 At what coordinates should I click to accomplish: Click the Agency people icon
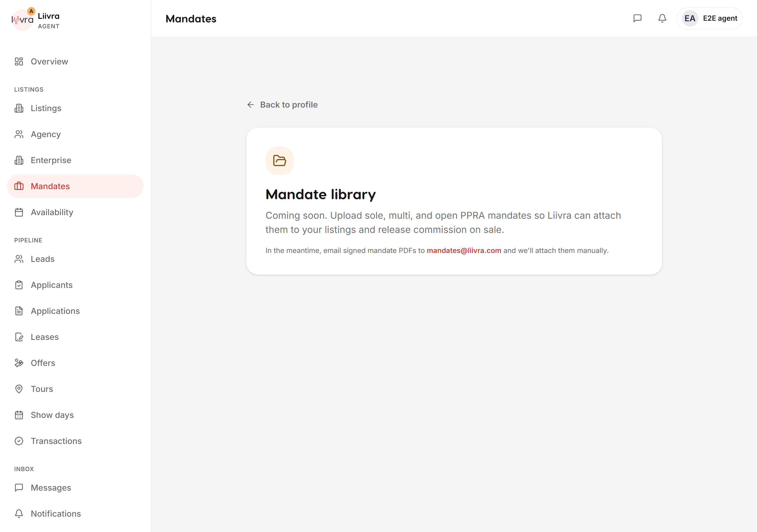click(x=19, y=134)
